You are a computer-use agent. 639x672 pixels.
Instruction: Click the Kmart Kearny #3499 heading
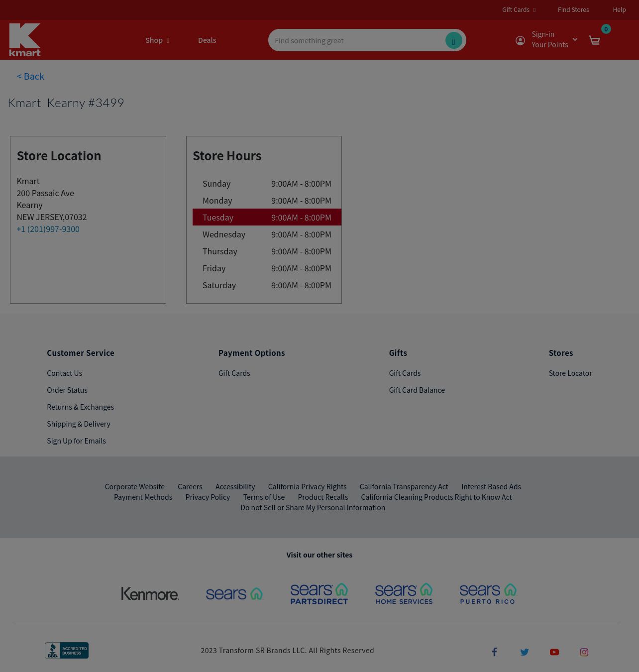pyautogui.click(x=66, y=103)
